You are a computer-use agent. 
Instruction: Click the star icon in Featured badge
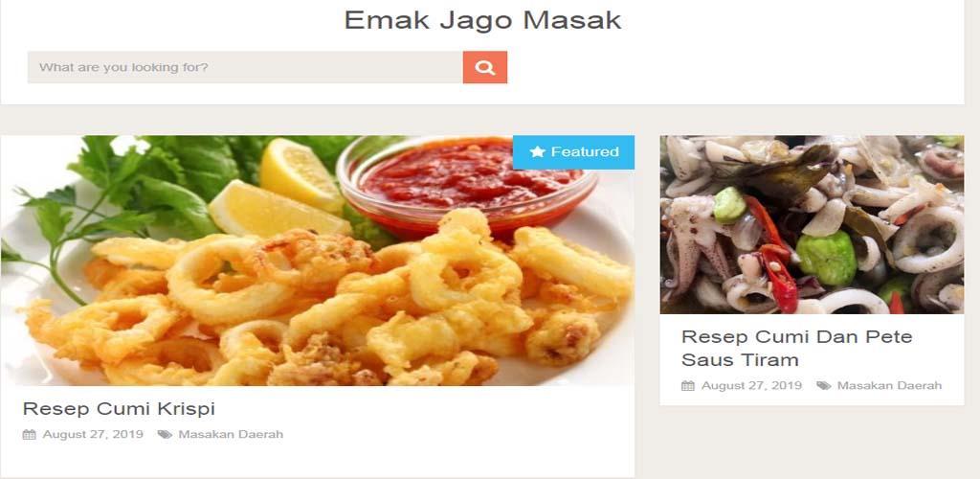(538, 151)
